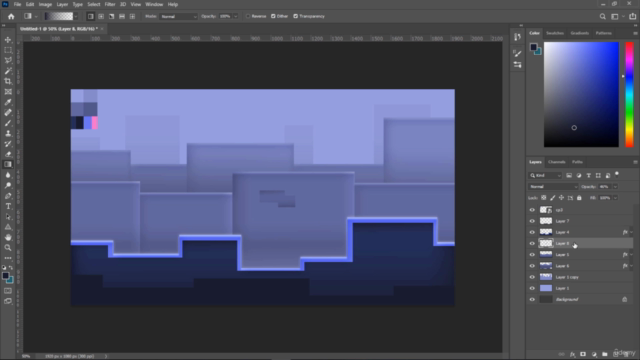Screen dimensions: 640x360
Task: Open the Filter menu
Action: coord(110,4)
